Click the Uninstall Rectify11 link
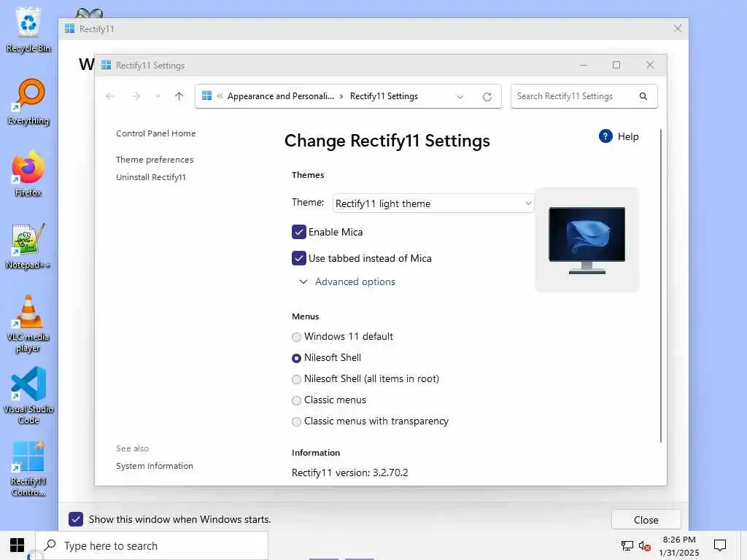Viewport: 747px width, 560px height. [151, 177]
